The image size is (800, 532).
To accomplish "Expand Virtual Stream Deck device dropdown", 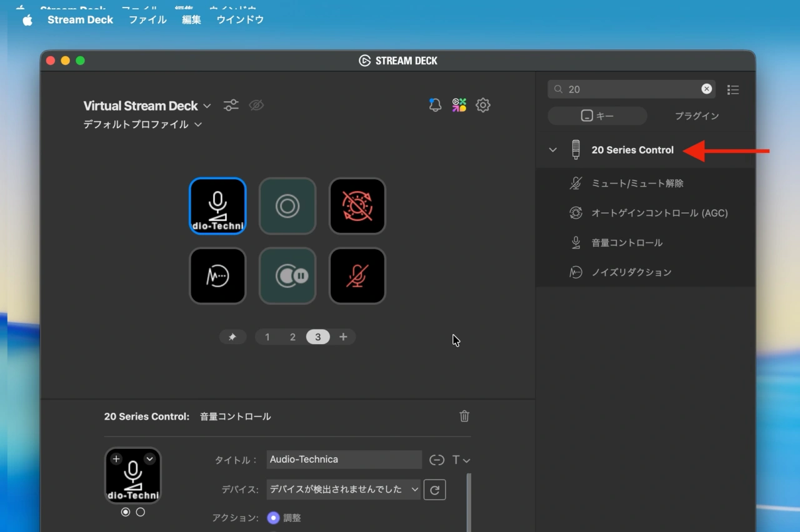I will tap(147, 106).
